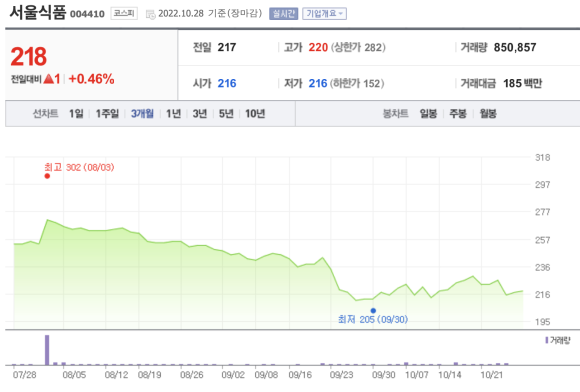Select the 1주일 line chart tab

(107, 114)
